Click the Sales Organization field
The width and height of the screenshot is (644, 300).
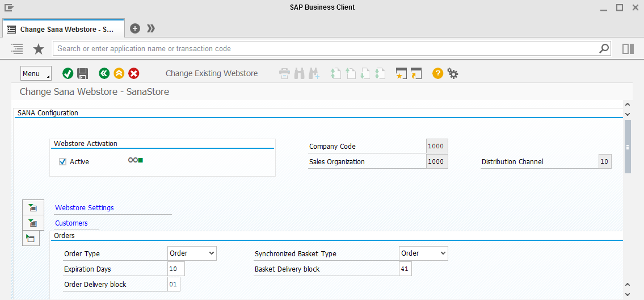coord(437,162)
